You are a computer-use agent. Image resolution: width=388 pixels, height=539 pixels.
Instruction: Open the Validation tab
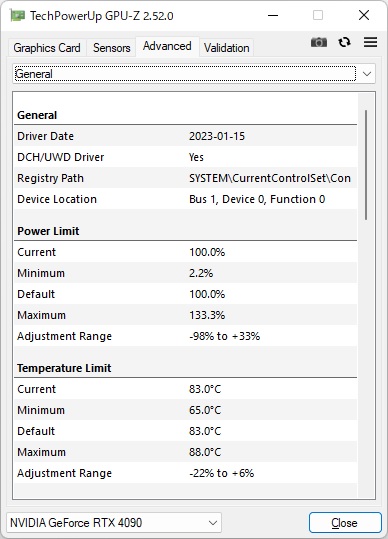[226, 48]
